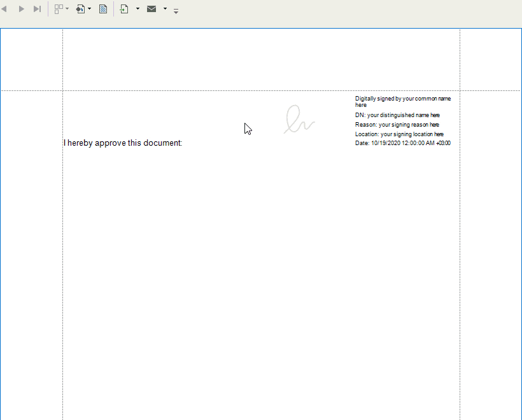522x420 pixels.
Task: Go to the previous page
Action: 4,8
